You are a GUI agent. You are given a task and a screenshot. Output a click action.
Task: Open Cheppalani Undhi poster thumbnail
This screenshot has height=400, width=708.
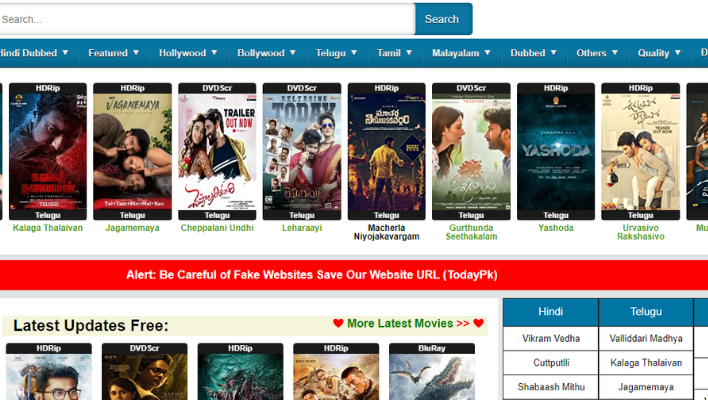pyautogui.click(x=217, y=152)
